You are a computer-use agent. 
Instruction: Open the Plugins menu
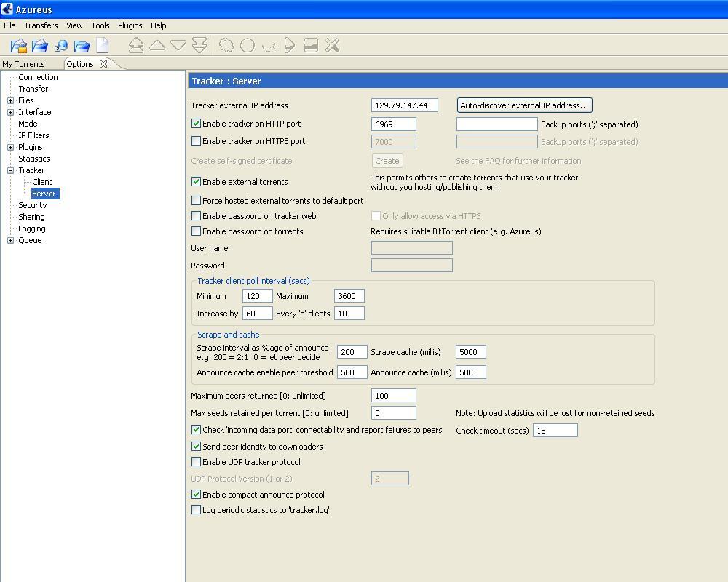(130, 25)
